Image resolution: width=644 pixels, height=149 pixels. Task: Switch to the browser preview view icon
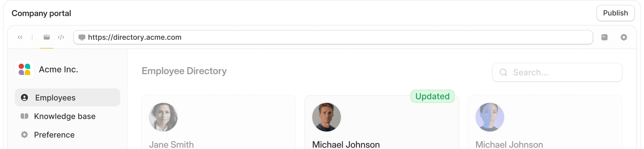tap(47, 37)
